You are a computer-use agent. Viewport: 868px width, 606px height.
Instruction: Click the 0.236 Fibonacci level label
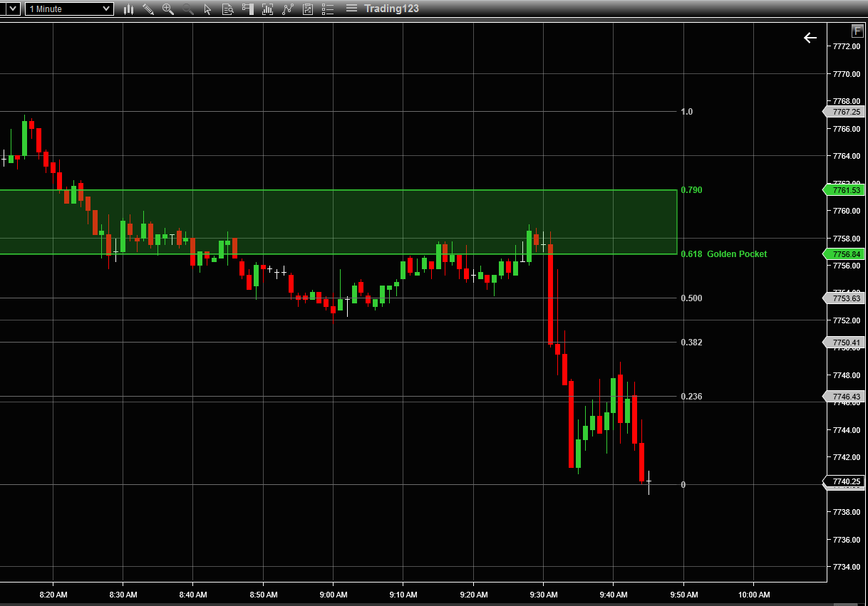691,397
